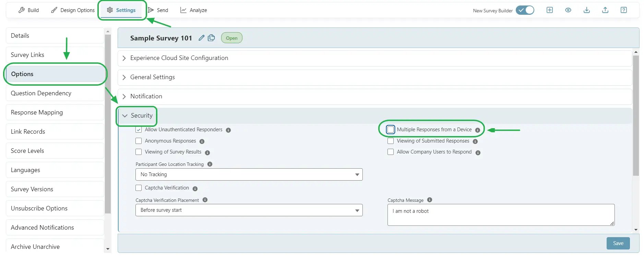Click the settings panel scrollbar thumb
The width and height of the screenshot is (644, 256).
(x=636, y=116)
